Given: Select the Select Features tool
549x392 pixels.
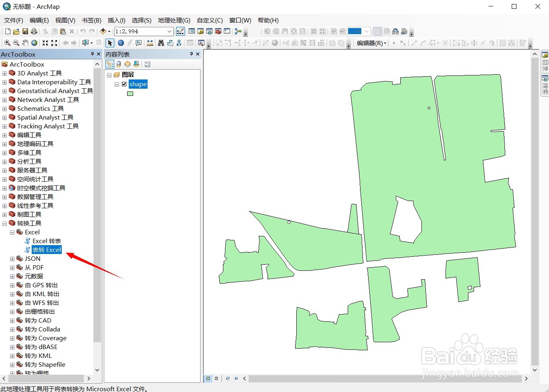Looking at the screenshot, I should (x=85, y=43).
